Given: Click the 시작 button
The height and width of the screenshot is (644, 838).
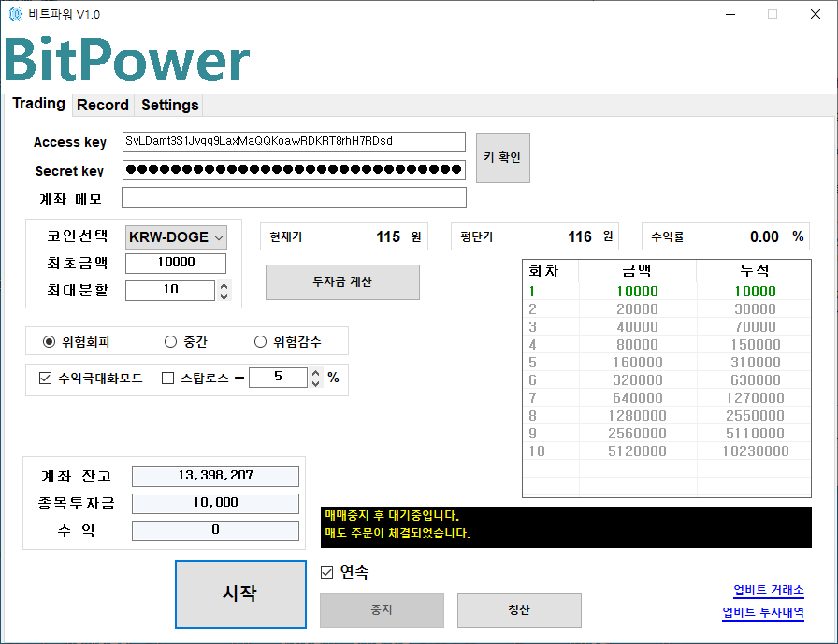Looking at the screenshot, I should click(240, 594).
